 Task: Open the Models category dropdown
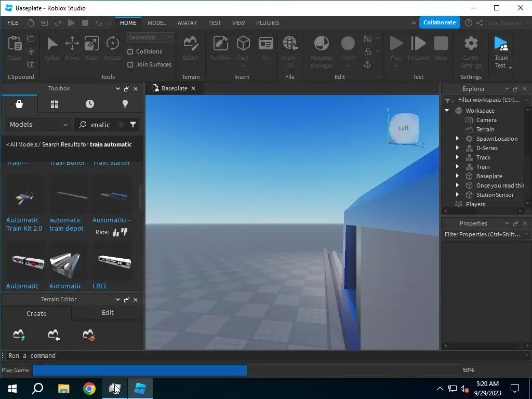click(38, 125)
